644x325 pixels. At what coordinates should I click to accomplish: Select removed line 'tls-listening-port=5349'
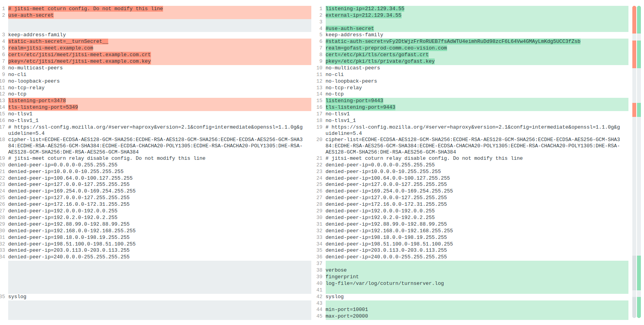43,107
